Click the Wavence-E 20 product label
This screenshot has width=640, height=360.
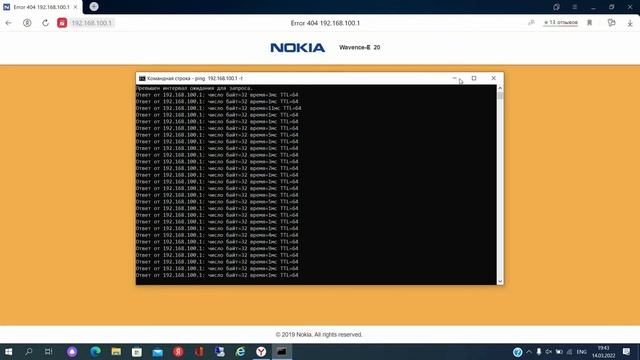[360, 47]
